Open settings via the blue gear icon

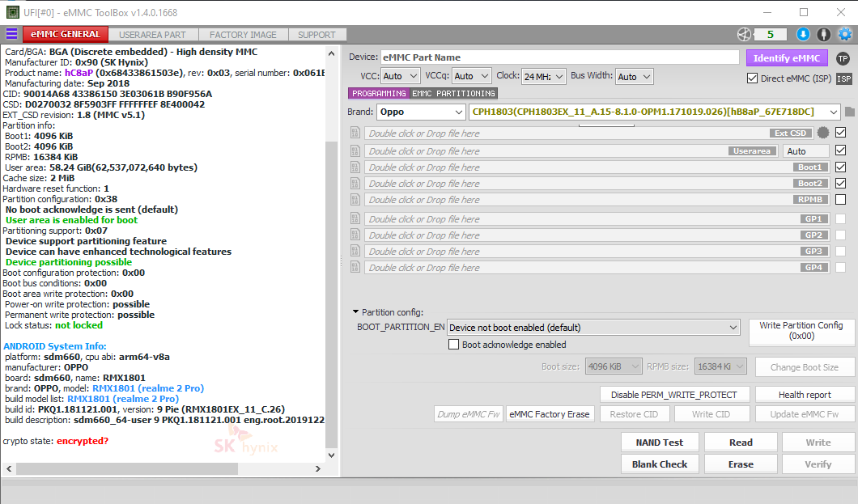point(845,35)
